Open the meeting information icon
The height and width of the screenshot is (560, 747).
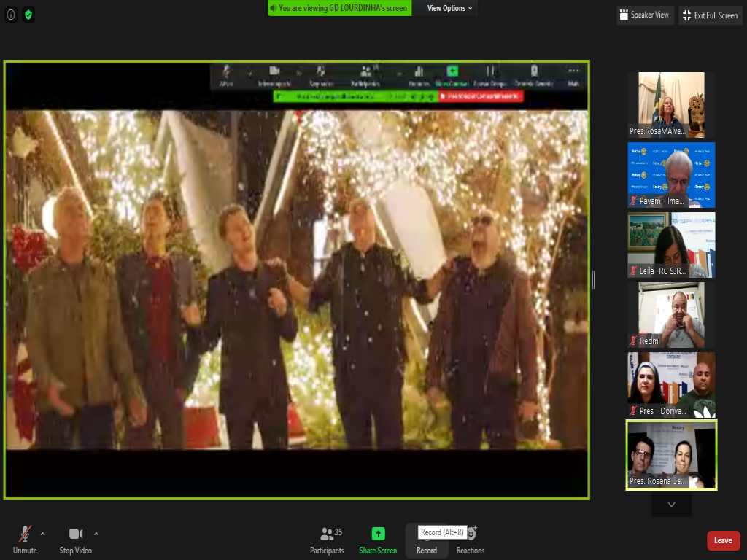tap(11, 15)
